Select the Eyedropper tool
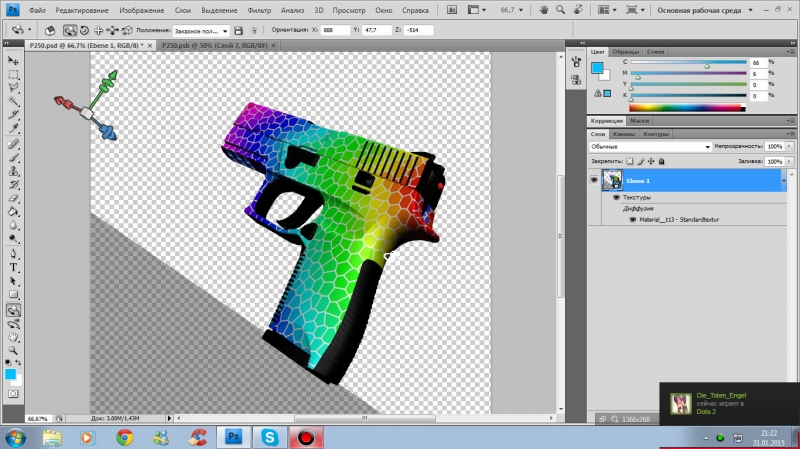800x449 pixels. 13,128
